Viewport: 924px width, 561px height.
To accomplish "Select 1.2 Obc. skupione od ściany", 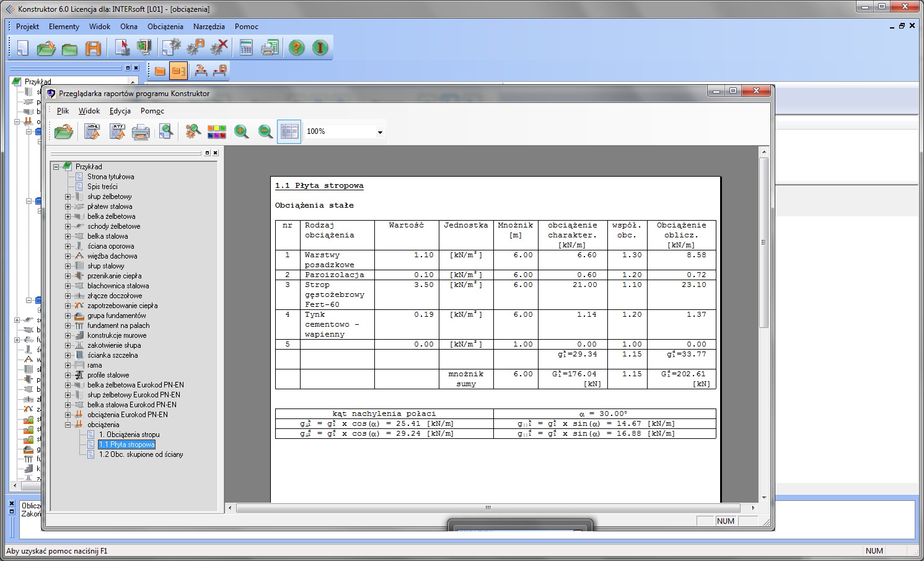I will click(141, 454).
